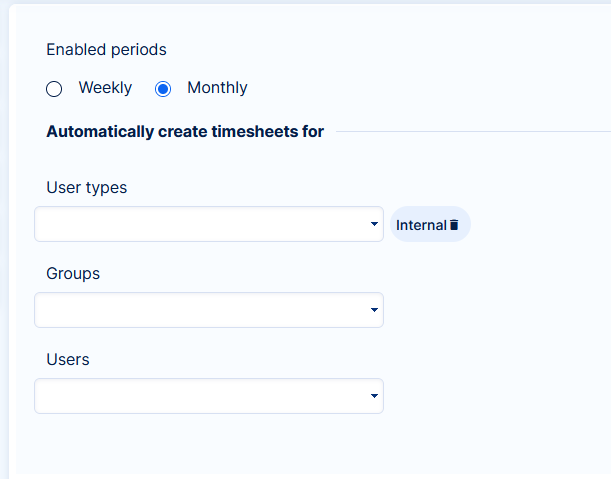Select the Monthly radio button
The width and height of the screenshot is (611, 479).
tap(163, 89)
